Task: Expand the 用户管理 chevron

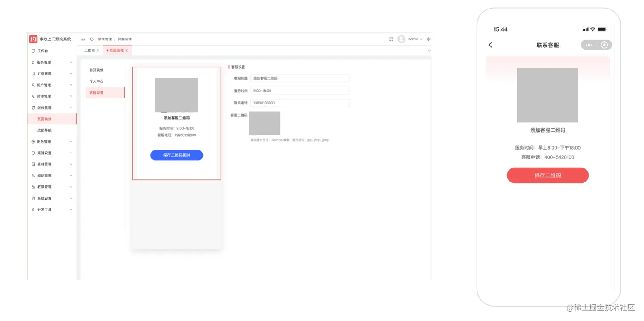Action: [71, 85]
